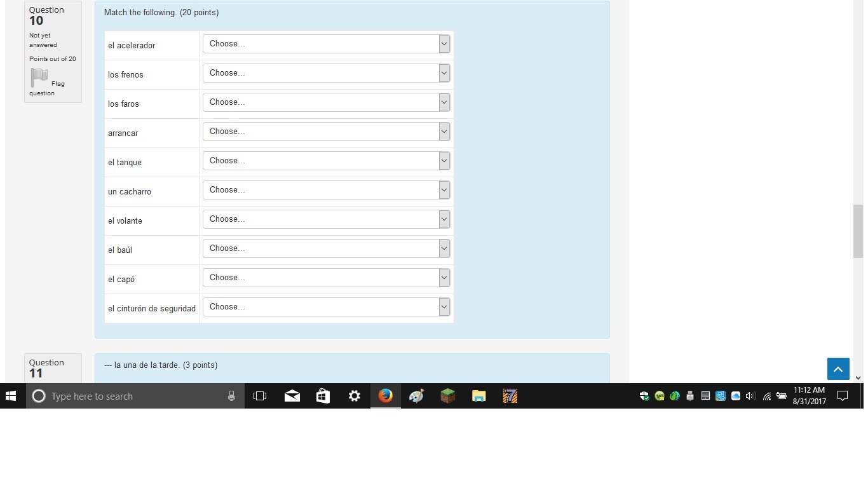Open the dropdown for los faros
The image size is (868, 488).
pos(327,102)
